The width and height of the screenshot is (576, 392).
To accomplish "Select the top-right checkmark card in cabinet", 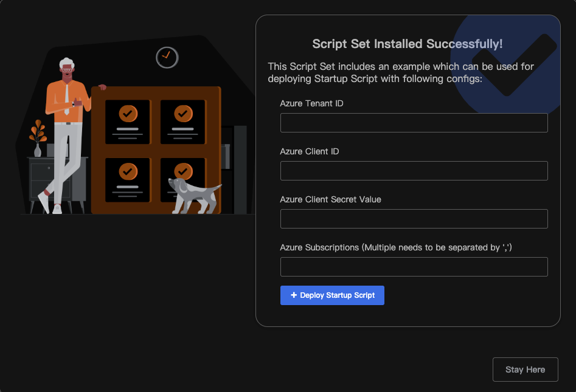I will click(182, 122).
